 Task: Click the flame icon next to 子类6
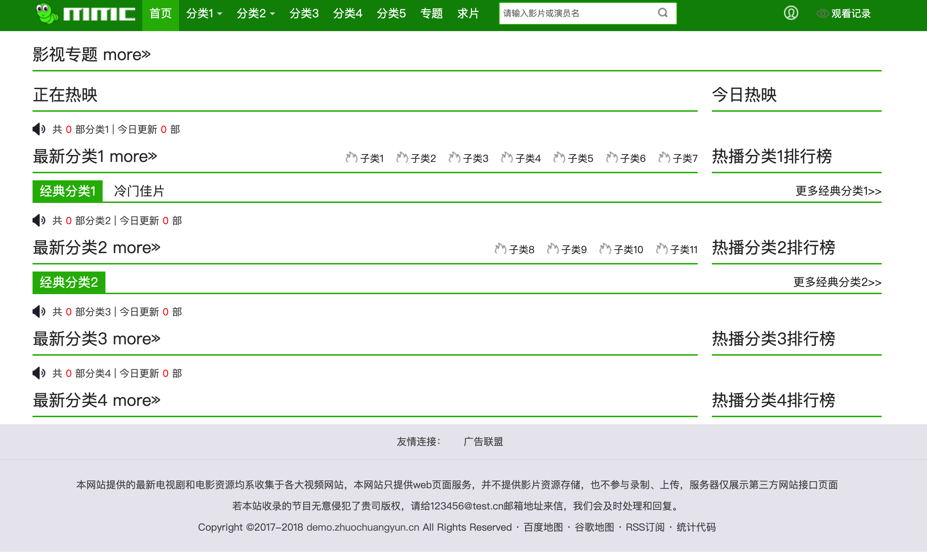tap(612, 157)
